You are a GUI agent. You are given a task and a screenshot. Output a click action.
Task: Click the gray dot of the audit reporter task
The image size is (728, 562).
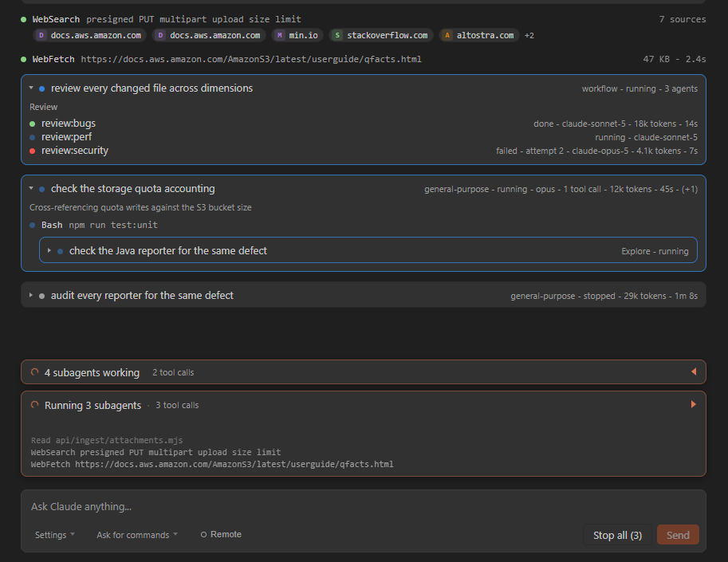[x=41, y=296]
